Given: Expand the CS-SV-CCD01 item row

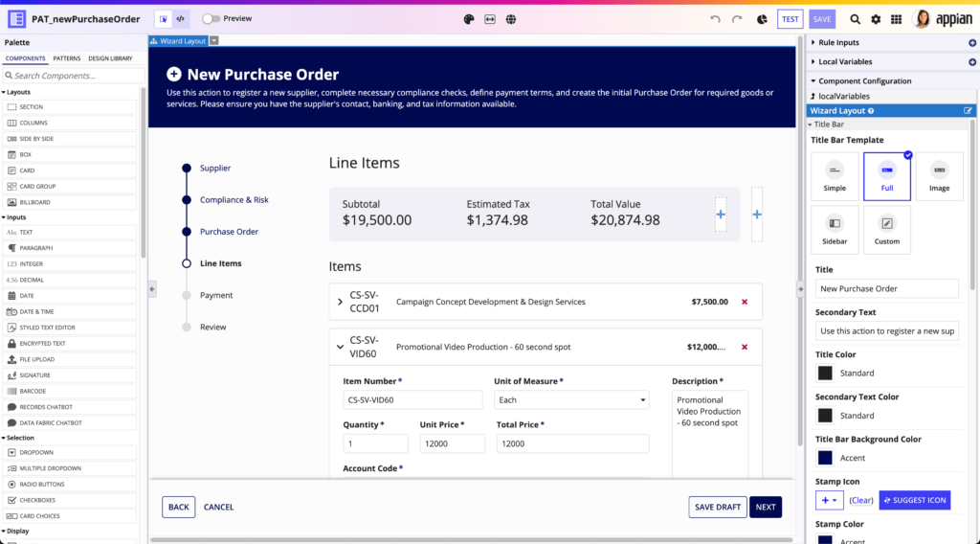Looking at the screenshot, I should (341, 302).
